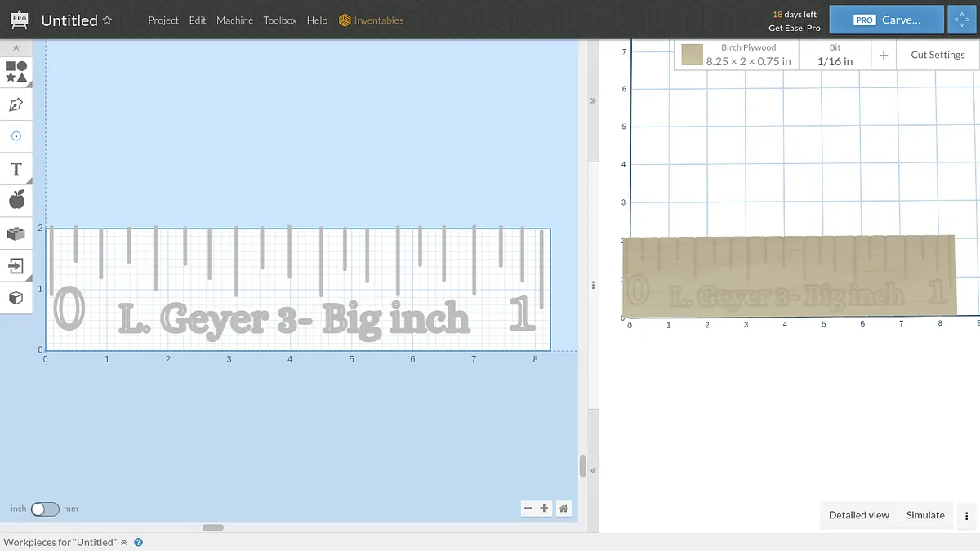
Task: Open the icon library apple button
Action: (16, 200)
